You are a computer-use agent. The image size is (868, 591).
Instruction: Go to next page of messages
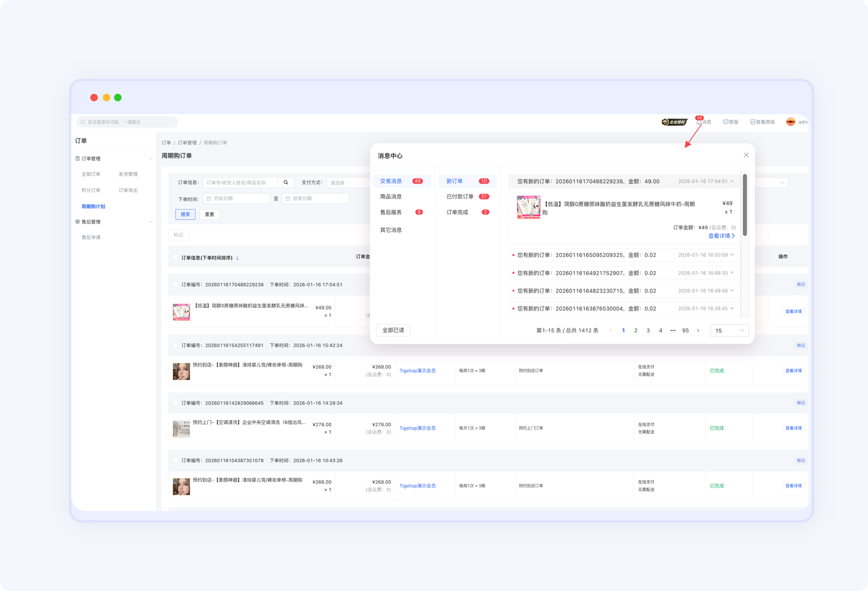698,331
